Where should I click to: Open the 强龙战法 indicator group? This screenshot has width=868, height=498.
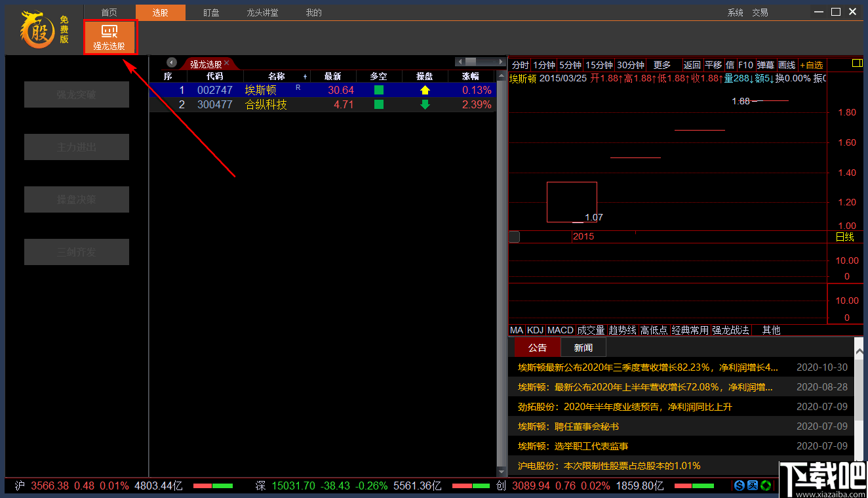tap(731, 330)
